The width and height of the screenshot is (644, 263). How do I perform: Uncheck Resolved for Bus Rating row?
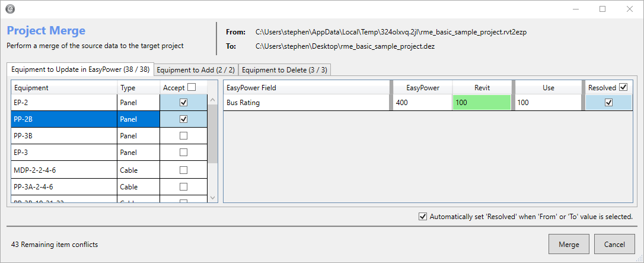click(608, 103)
